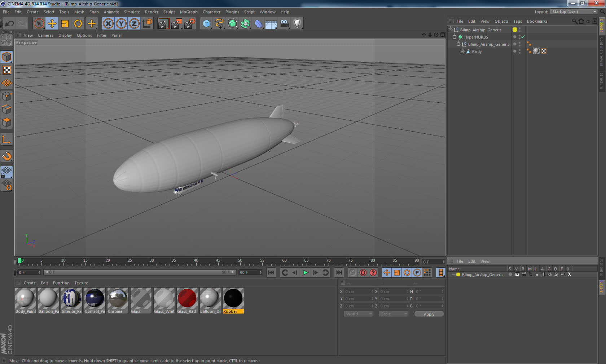Click the Apply button

pyautogui.click(x=429, y=314)
